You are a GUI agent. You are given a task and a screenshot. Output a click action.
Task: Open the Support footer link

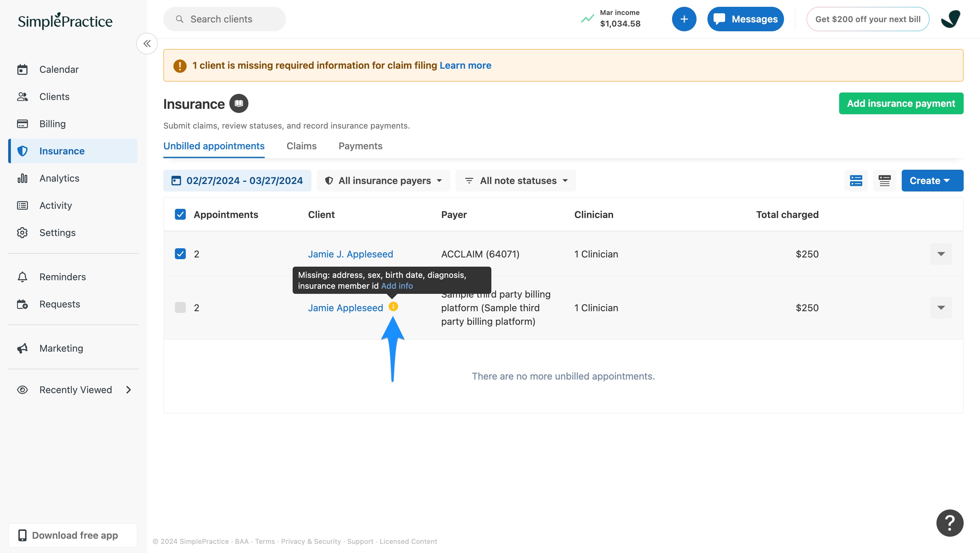pyautogui.click(x=360, y=541)
